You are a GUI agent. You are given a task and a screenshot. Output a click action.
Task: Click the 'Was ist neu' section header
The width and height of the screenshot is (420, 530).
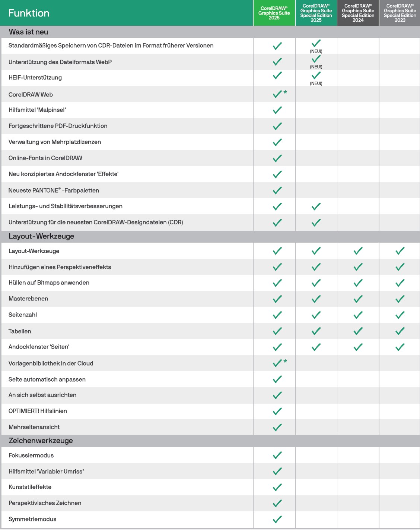tap(29, 32)
